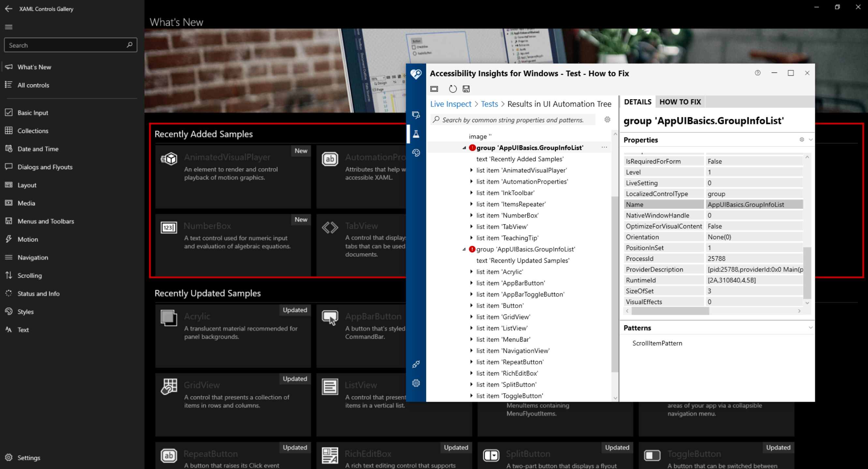Open the hamburger menu in XAML Controls Gallery
The image size is (868, 469).
click(8, 27)
